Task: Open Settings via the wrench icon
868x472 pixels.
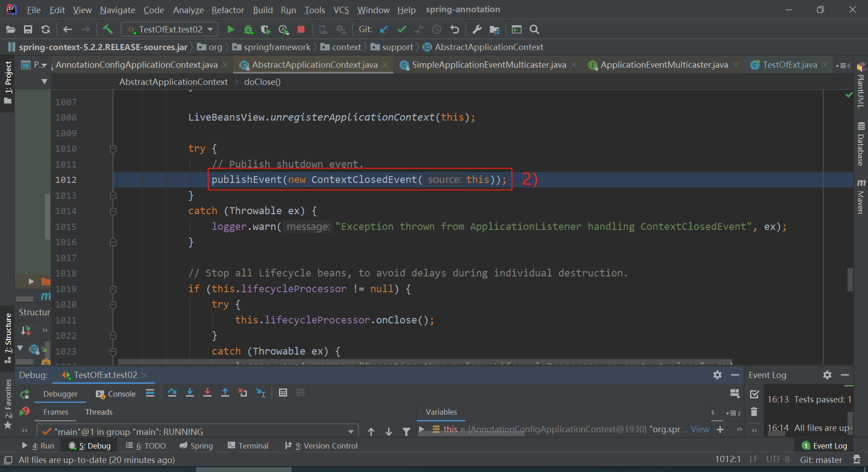Action: (x=477, y=30)
